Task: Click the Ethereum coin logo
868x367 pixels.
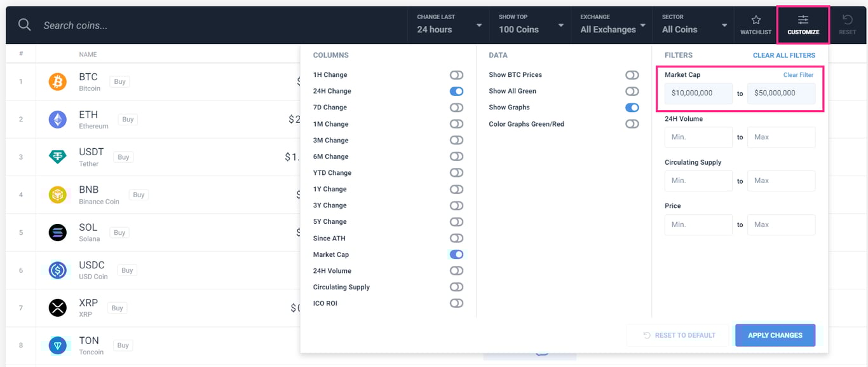Action: pyautogui.click(x=57, y=119)
